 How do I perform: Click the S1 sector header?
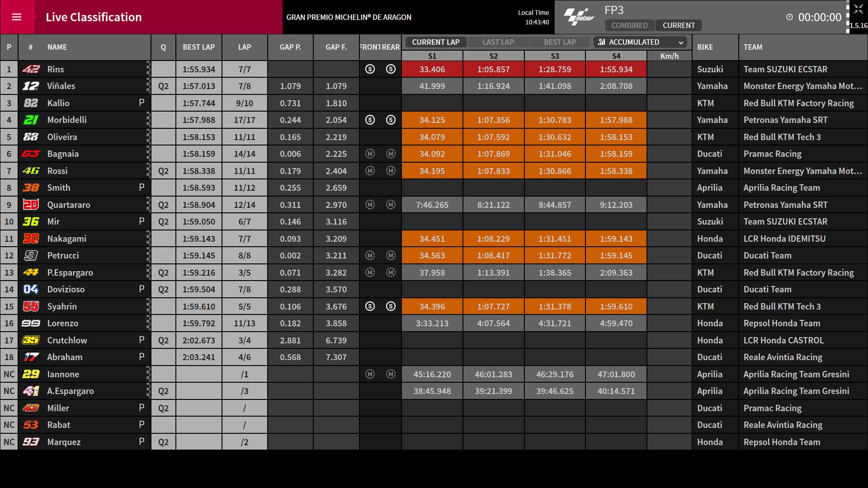[432, 56]
